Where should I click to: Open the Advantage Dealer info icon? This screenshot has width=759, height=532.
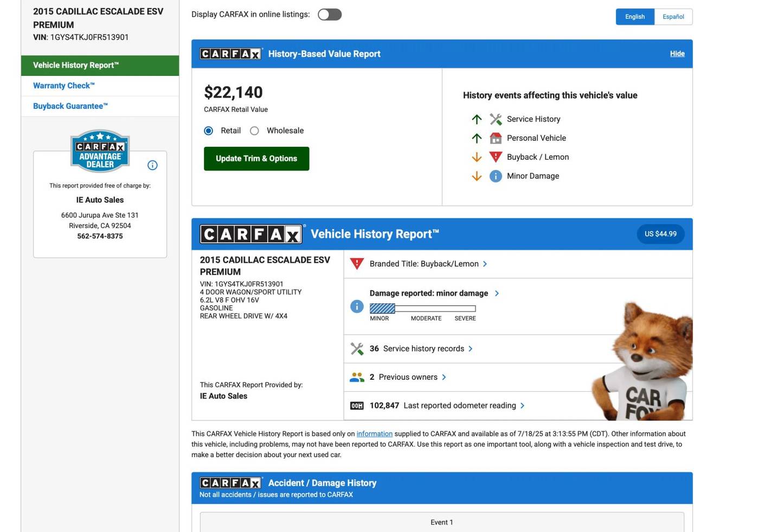pos(152,165)
